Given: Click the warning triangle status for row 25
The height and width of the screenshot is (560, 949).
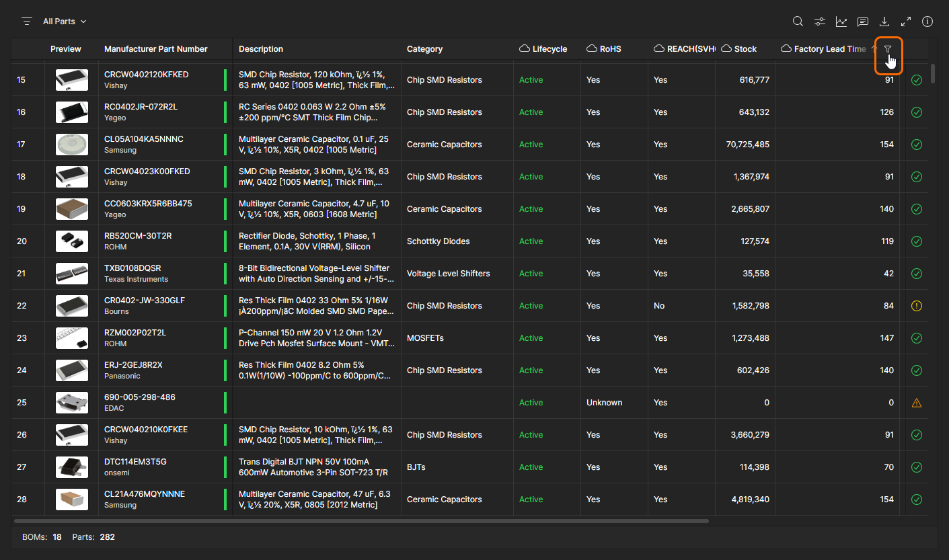Looking at the screenshot, I should tap(916, 403).
